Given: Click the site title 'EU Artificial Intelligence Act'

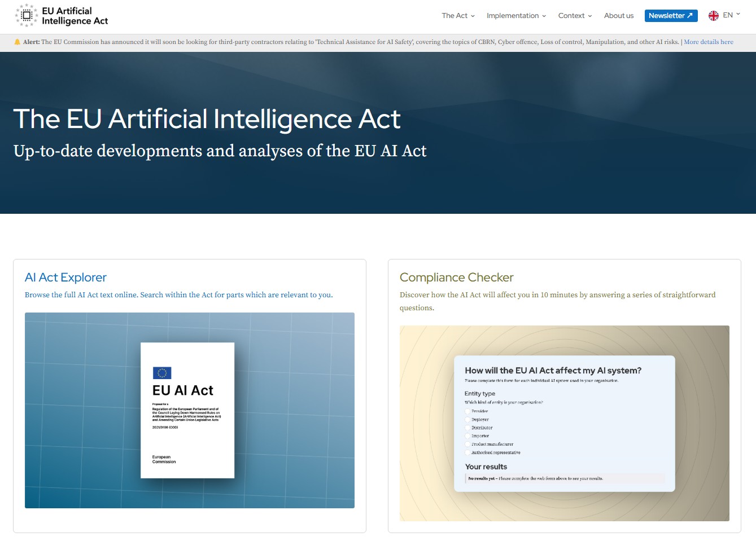Looking at the screenshot, I should (75, 16).
